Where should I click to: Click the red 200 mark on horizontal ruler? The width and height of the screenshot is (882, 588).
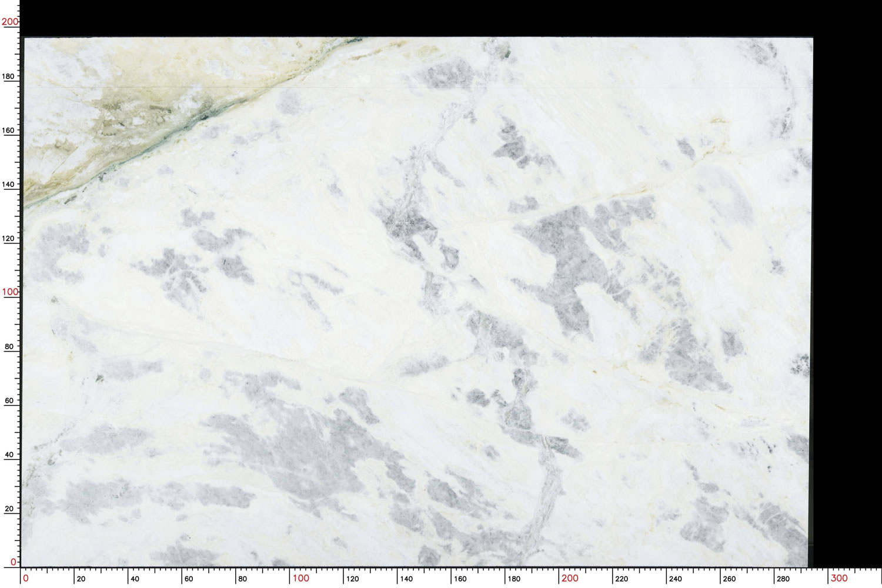click(x=569, y=578)
